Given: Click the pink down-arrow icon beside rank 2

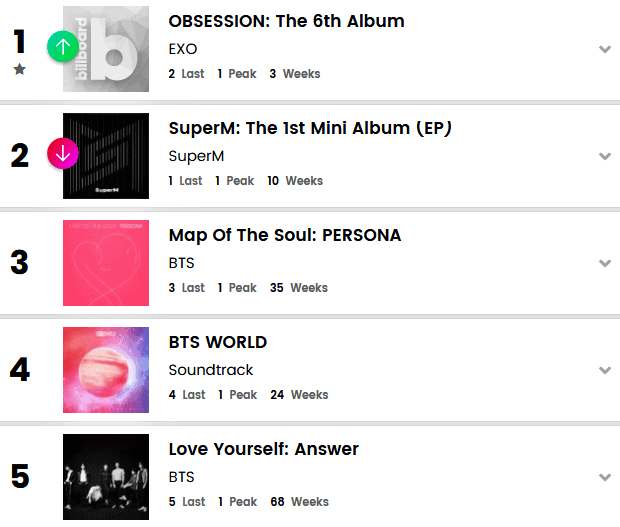Looking at the screenshot, I should pyautogui.click(x=62, y=154).
